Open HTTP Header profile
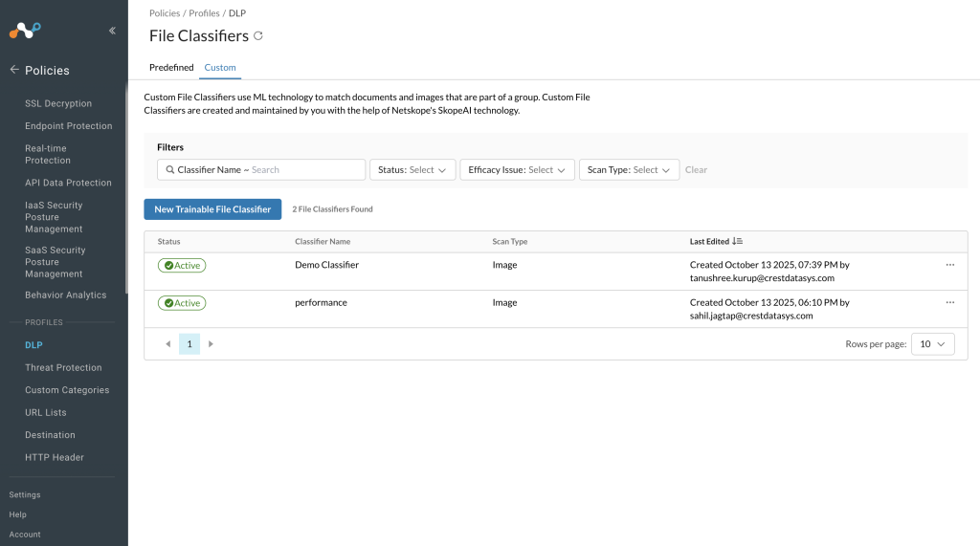980x546 pixels. coord(55,458)
